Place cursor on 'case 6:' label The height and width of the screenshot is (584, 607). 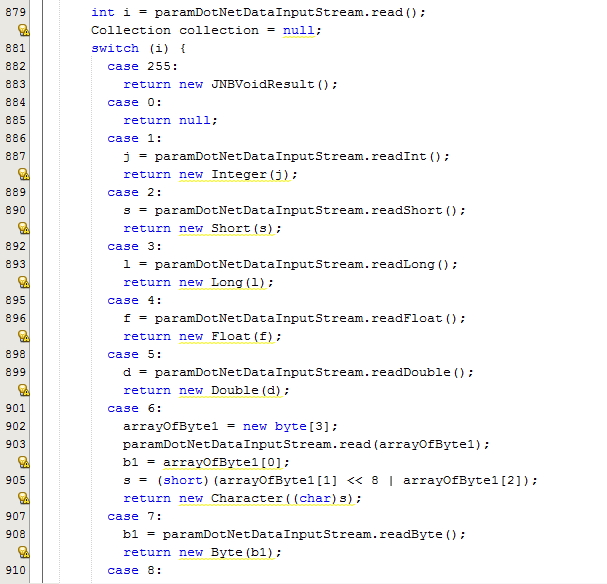pyautogui.click(x=134, y=408)
